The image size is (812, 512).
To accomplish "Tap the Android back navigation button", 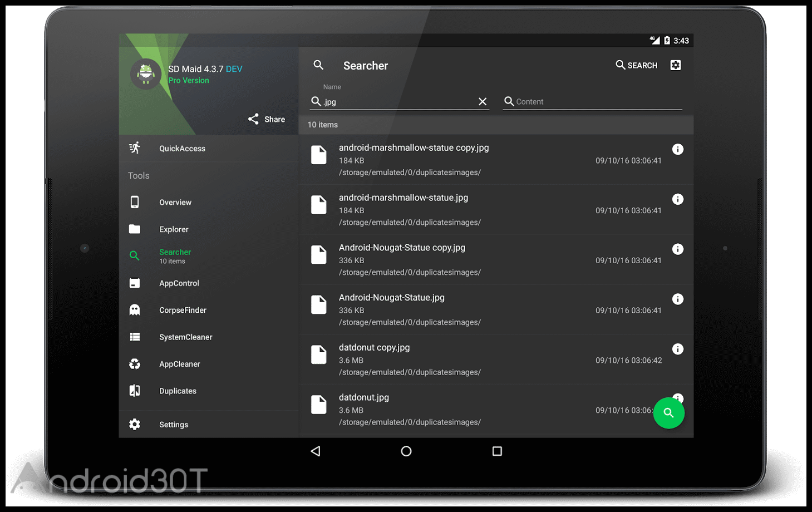I will pos(316,451).
